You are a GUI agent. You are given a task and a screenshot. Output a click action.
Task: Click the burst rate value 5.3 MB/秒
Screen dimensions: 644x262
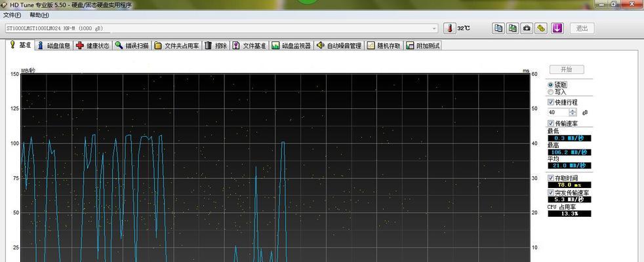click(x=569, y=199)
